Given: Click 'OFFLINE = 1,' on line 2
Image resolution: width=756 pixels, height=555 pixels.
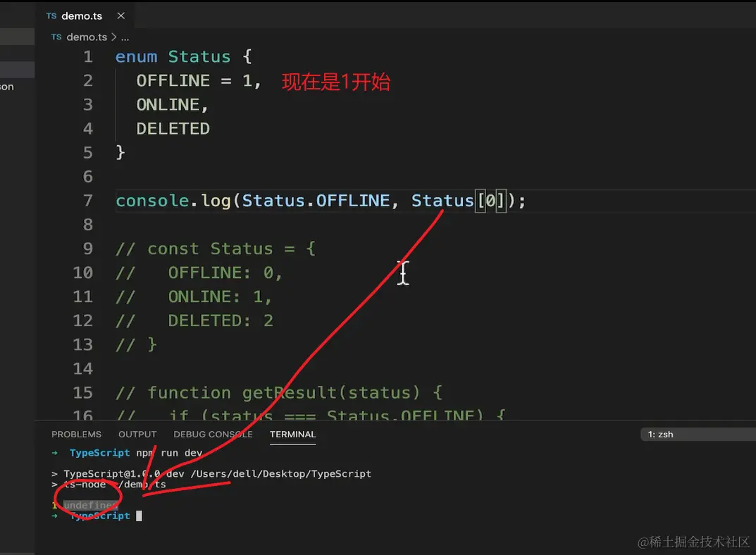Looking at the screenshot, I should 199,80.
